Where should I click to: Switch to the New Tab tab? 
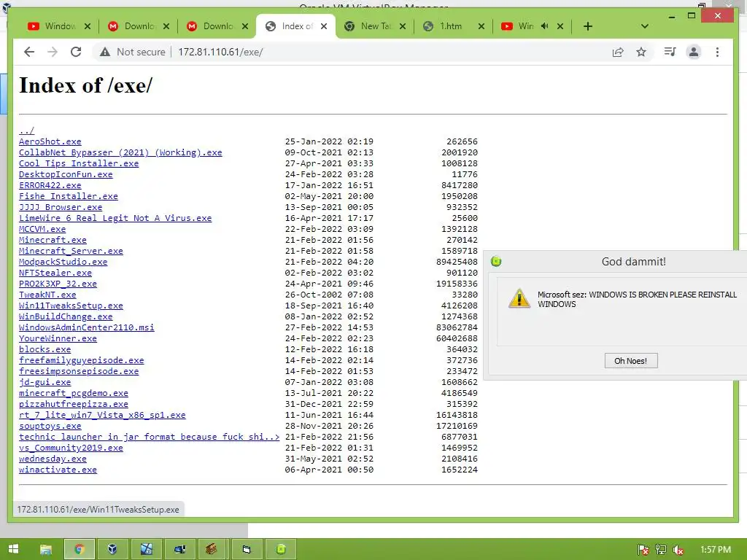374,26
